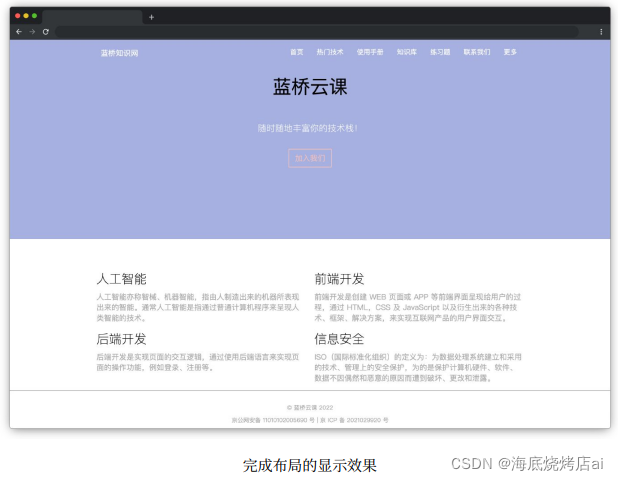Click the 信息安全 ISO description paragraph
Viewport: 618px width, 481px height.
[418, 367]
